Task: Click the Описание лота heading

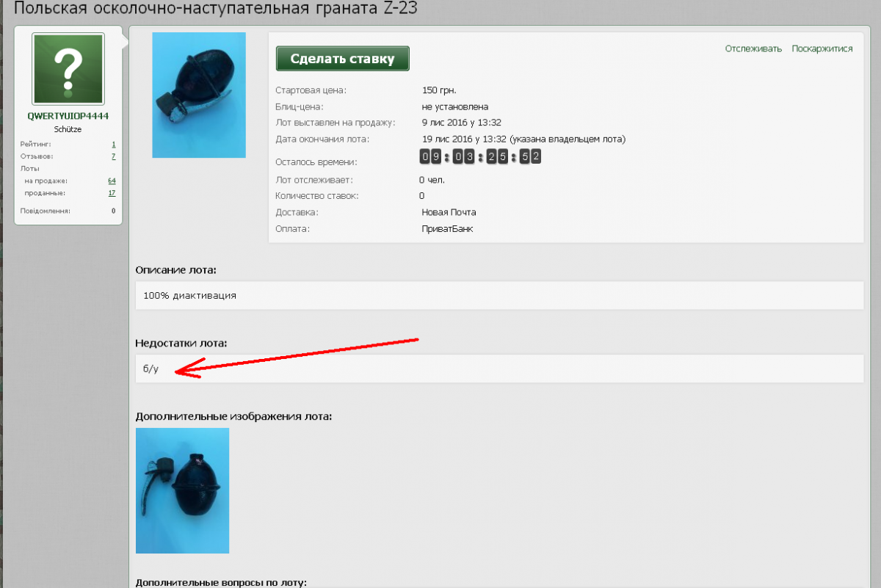Action: 176,270
